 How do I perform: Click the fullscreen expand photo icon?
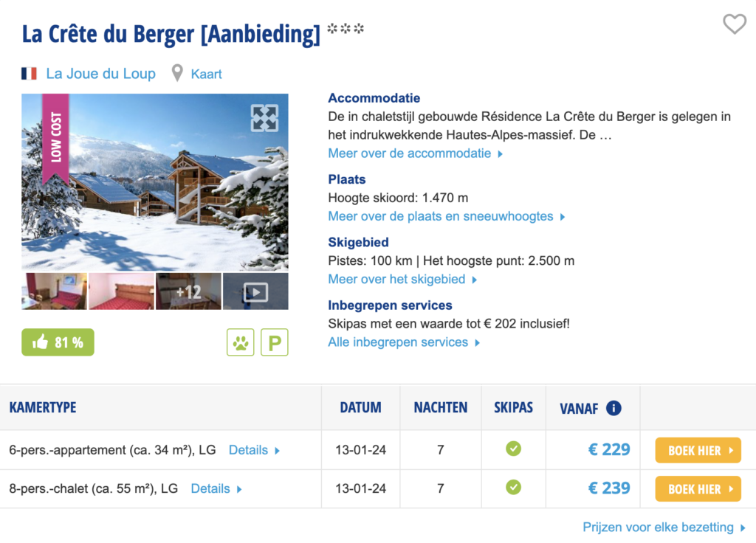pyautogui.click(x=264, y=118)
